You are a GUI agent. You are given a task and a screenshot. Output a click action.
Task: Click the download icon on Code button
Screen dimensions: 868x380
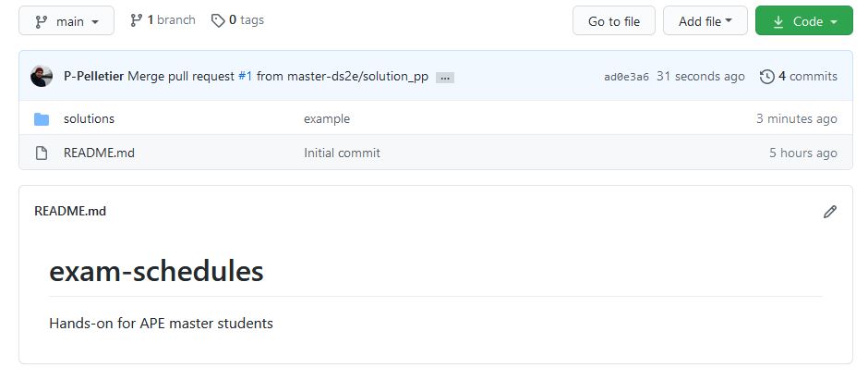coord(778,21)
